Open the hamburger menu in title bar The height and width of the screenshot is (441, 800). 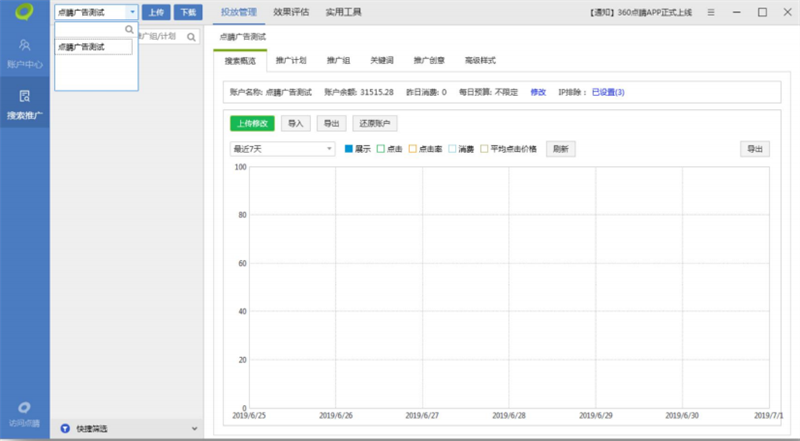710,13
